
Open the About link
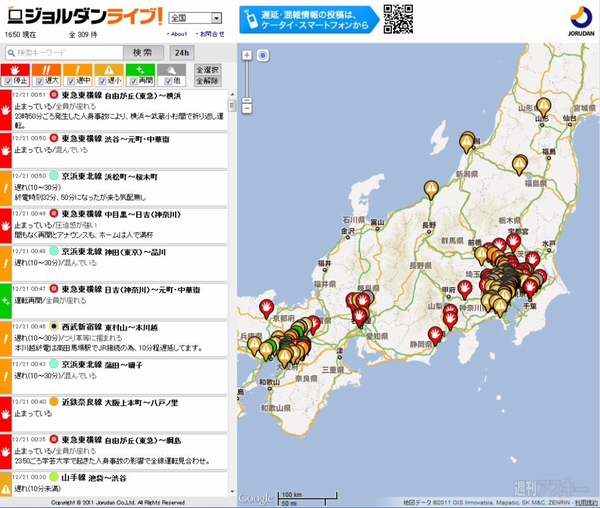pyautogui.click(x=179, y=34)
